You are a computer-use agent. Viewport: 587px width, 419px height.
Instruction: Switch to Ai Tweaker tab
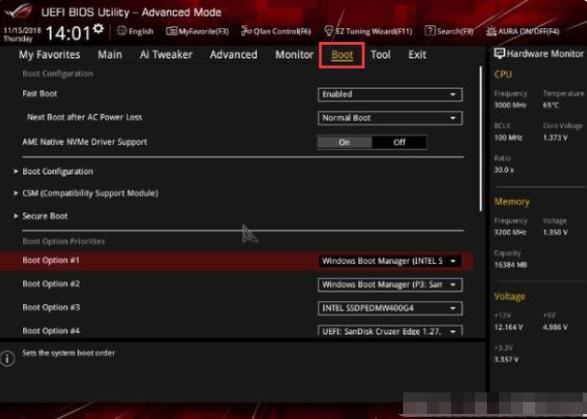point(166,55)
